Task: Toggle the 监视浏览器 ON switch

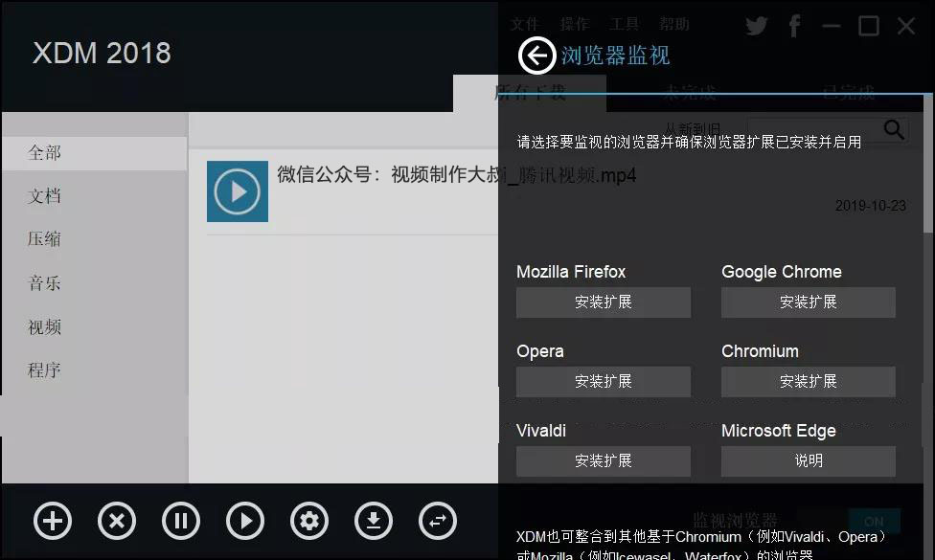Action: [x=875, y=522]
